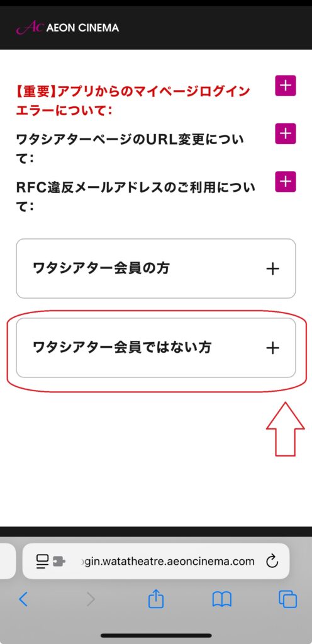The image size is (312, 644).
Task: Tap the greyed forward arrow in Safari toolbar
Action: (x=91, y=599)
